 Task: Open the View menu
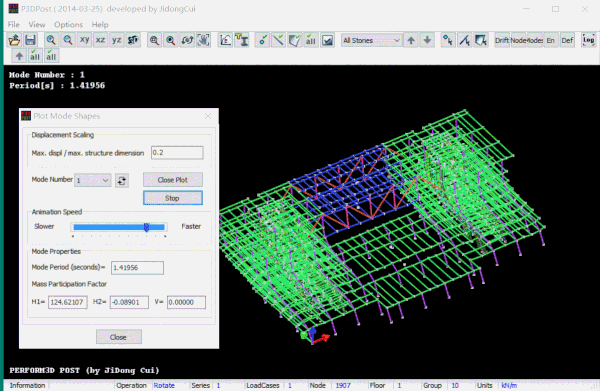click(37, 24)
